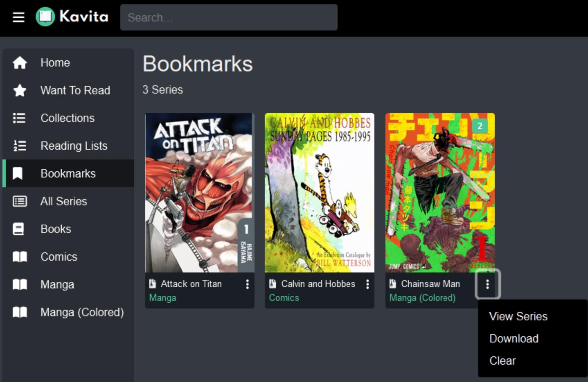Open Chainsaw Man cover thumbnail
The width and height of the screenshot is (588, 382).
[x=440, y=193]
